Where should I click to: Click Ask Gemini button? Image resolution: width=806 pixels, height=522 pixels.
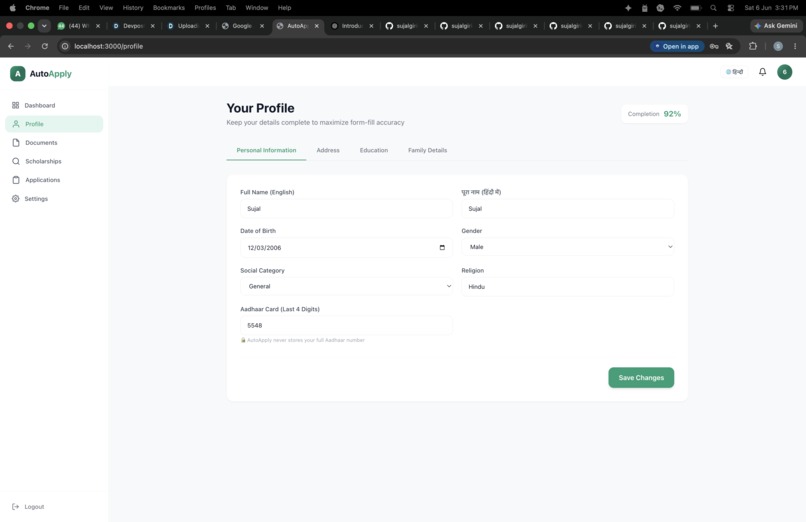click(776, 26)
